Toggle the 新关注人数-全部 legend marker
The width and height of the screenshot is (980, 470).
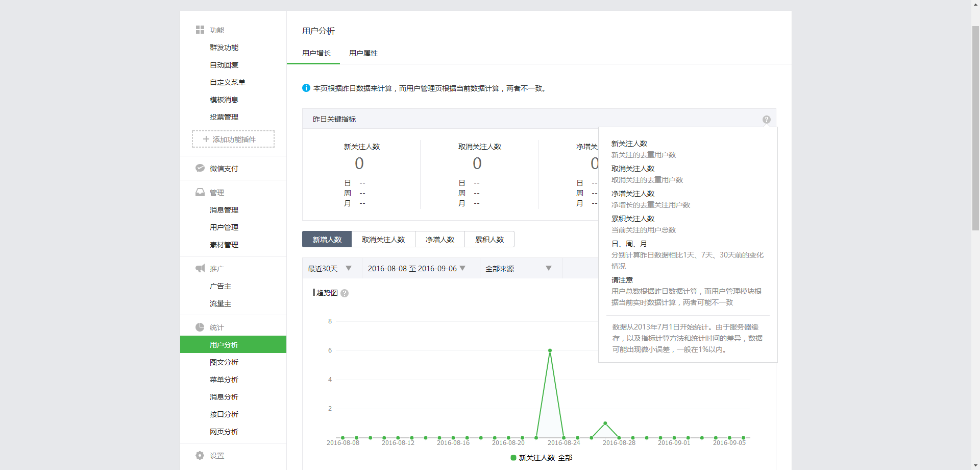513,458
